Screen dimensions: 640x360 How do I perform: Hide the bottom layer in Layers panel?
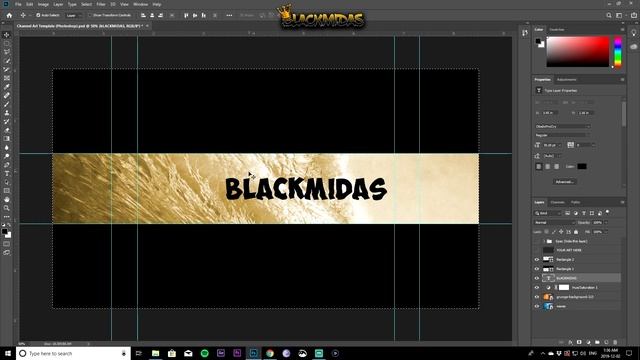pos(537,307)
